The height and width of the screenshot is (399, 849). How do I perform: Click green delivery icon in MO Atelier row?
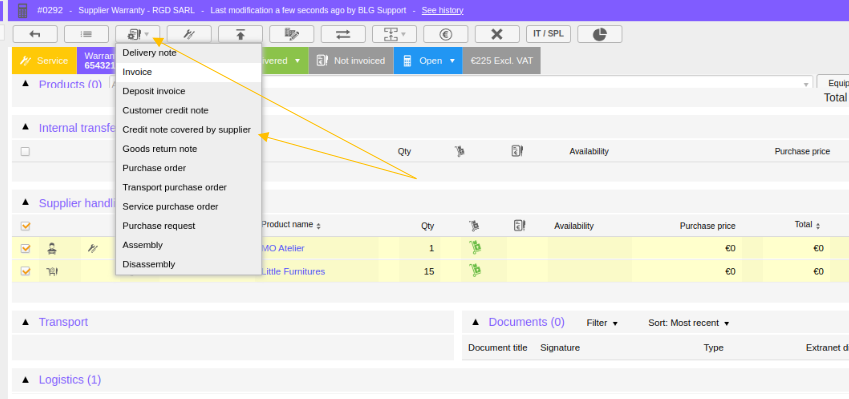475,248
